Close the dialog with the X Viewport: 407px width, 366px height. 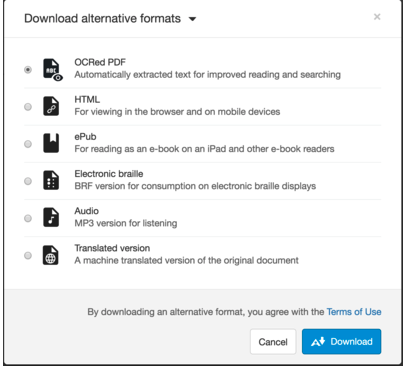point(377,17)
